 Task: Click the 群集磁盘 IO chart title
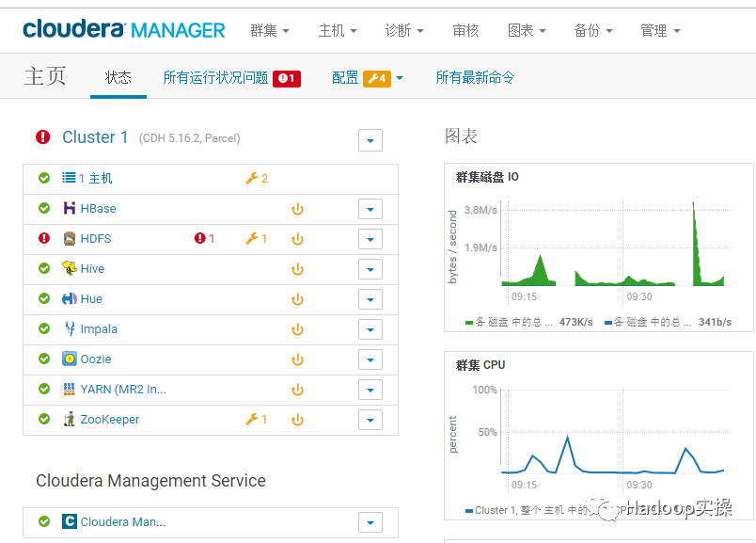click(x=487, y=177)
